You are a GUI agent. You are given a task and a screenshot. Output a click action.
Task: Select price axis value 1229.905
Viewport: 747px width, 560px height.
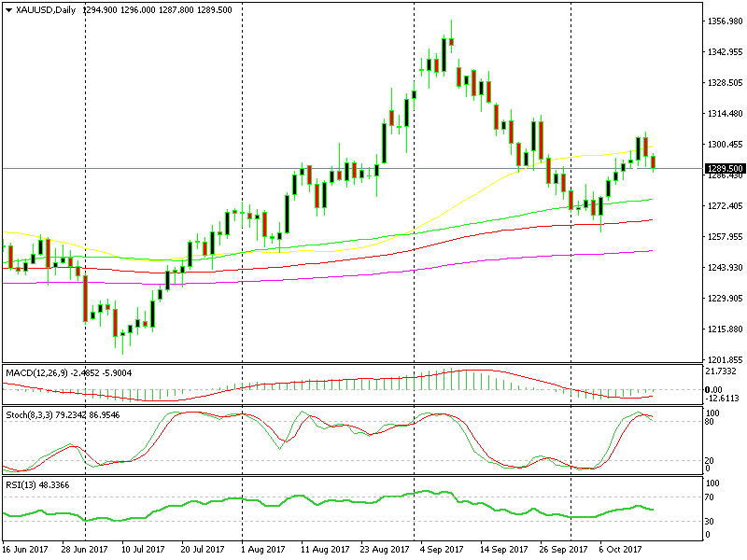click(726, 298)
